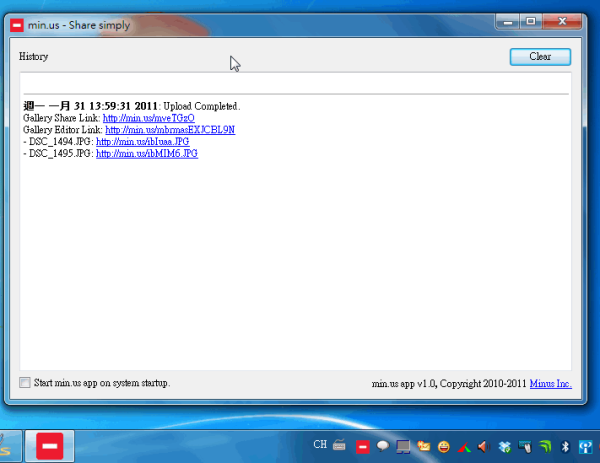Viewport: 600px width, 463px height.
Task: Click the DSC_1495.JPG file name text
Action: pos(60,153)
